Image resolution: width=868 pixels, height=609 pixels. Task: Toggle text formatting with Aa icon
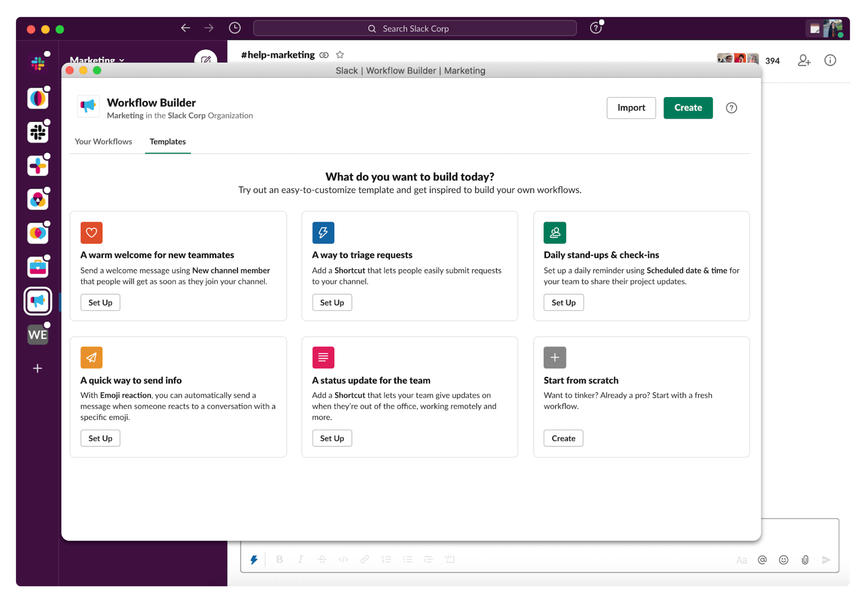click(741, 560)
